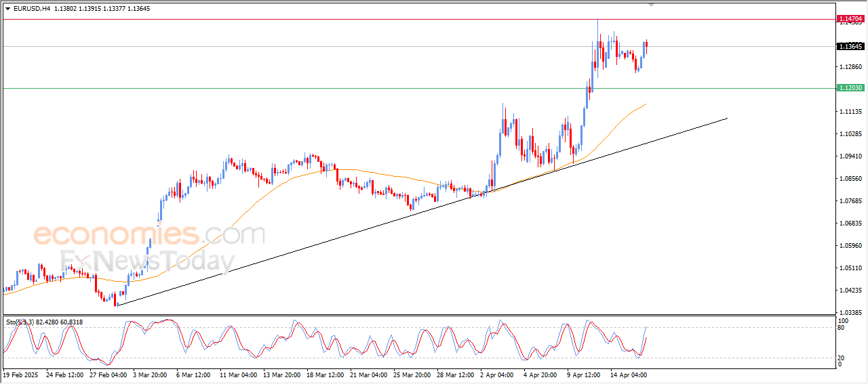Click the 1.09410 price axis value
Viewport: 868px width, 384px height.
tap(850, 156)
